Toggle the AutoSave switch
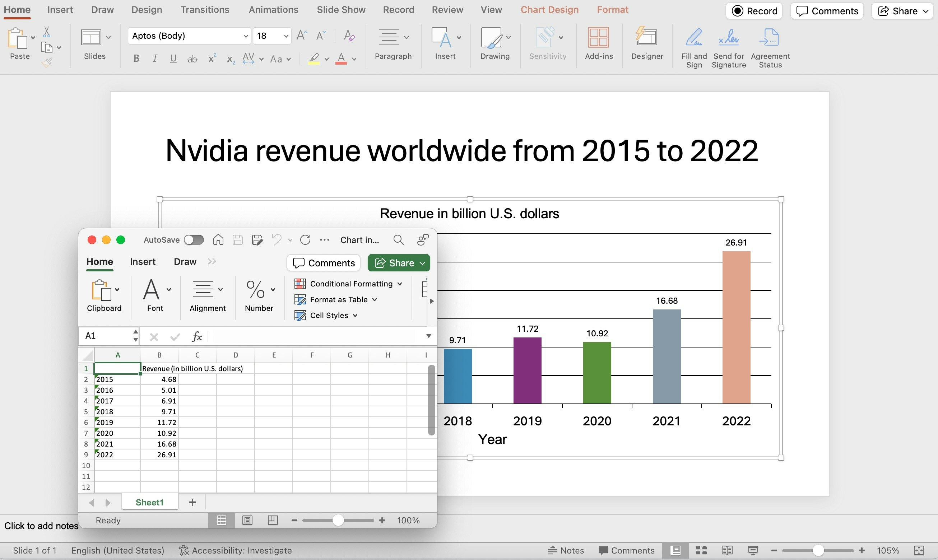This screenshot has height=560, width=938. click(194, 240)
